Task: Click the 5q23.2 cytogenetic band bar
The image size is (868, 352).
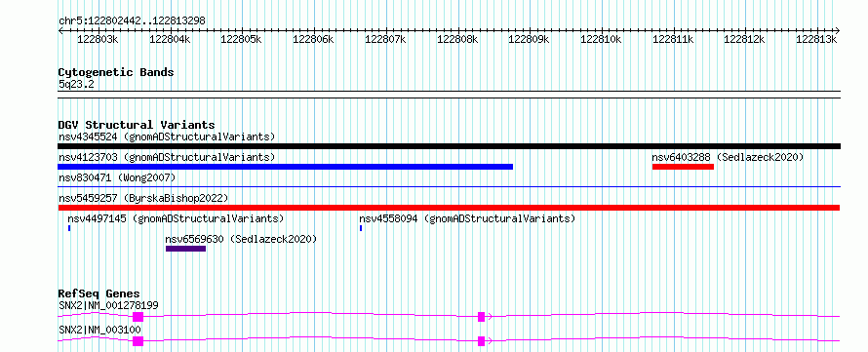Action: tap(449, 95)
